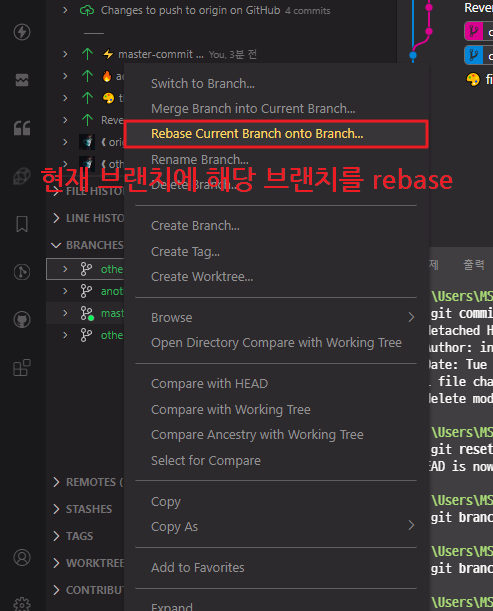Select the master-commit ... commit row
This screenshot has width=493, height=611.
221,54
